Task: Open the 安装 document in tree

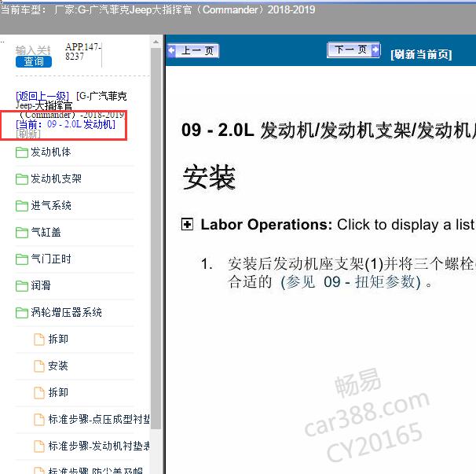Action: tap(58, 366)
